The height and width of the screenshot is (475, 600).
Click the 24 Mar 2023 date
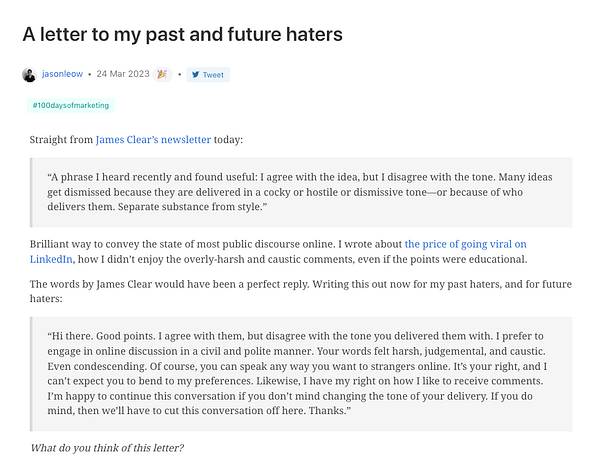tap(123, 74)
